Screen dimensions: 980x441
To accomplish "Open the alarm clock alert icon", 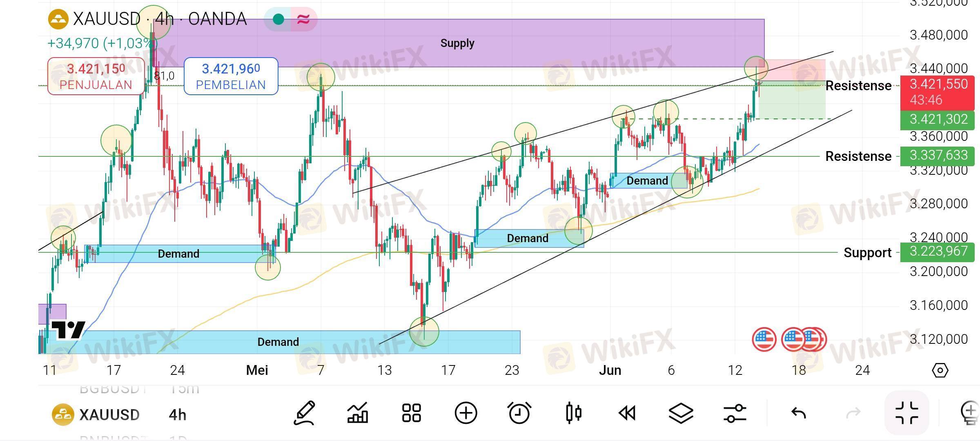I will coord(519,413).
